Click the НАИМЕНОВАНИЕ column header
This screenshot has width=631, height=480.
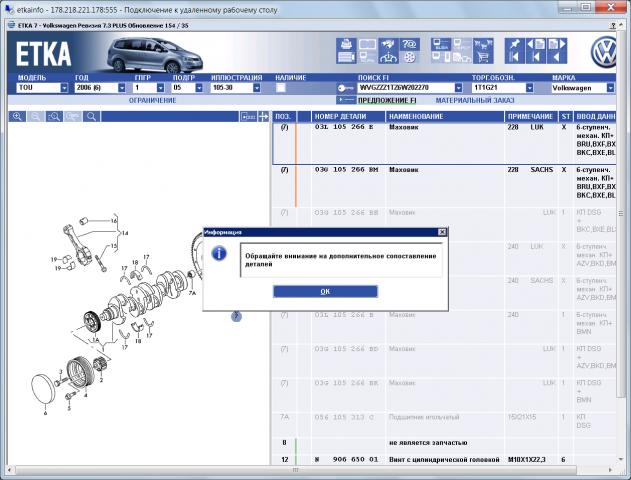(445, 117)
